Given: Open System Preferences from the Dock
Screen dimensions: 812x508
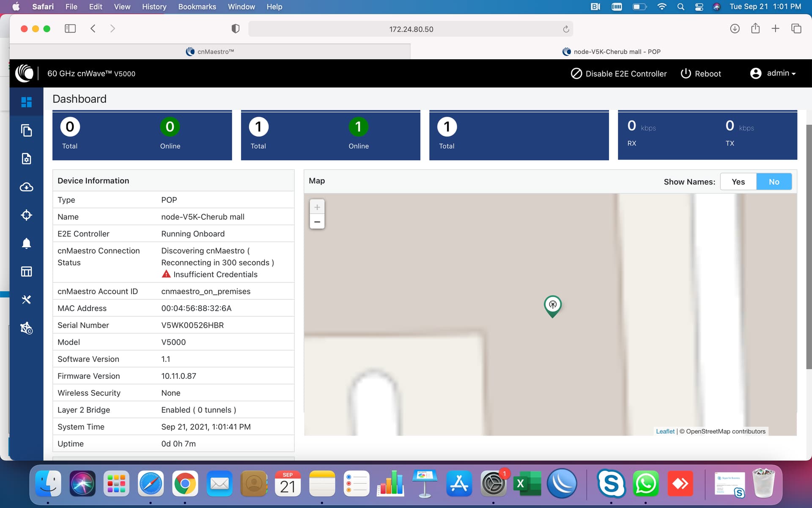Looking at the screenshot, I should coord(493,483).
